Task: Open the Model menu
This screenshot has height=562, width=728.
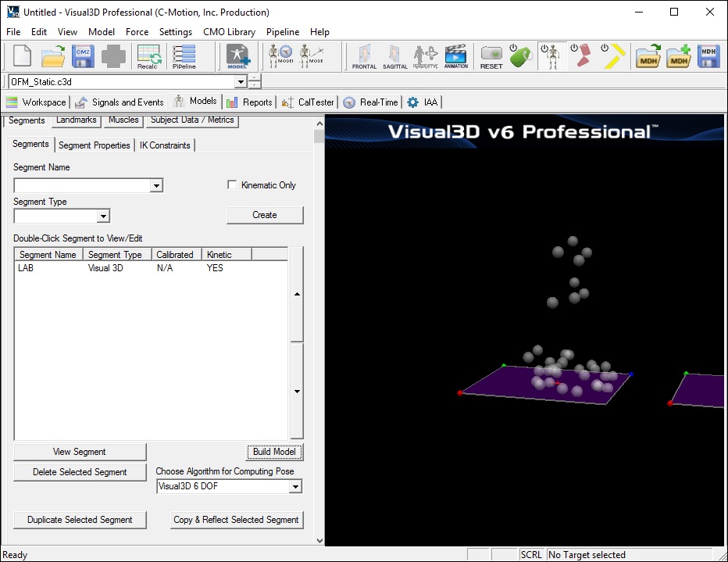Action: tap(102, 32)
